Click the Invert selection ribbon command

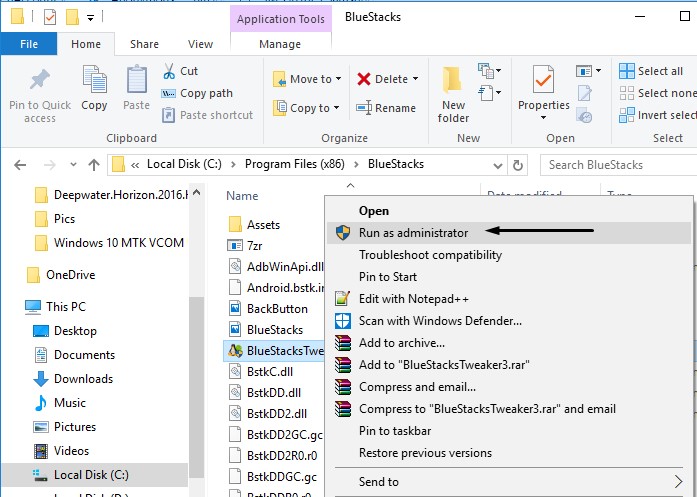(x=657, y=115)
